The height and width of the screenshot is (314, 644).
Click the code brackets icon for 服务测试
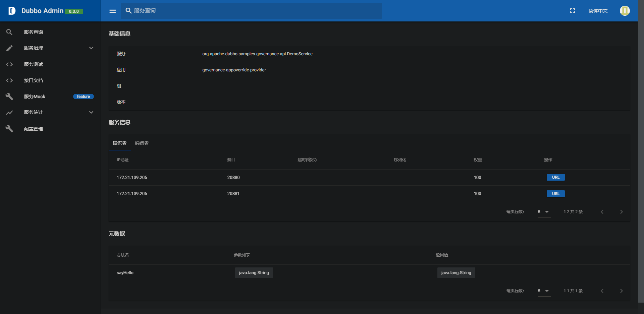(9, 64)
